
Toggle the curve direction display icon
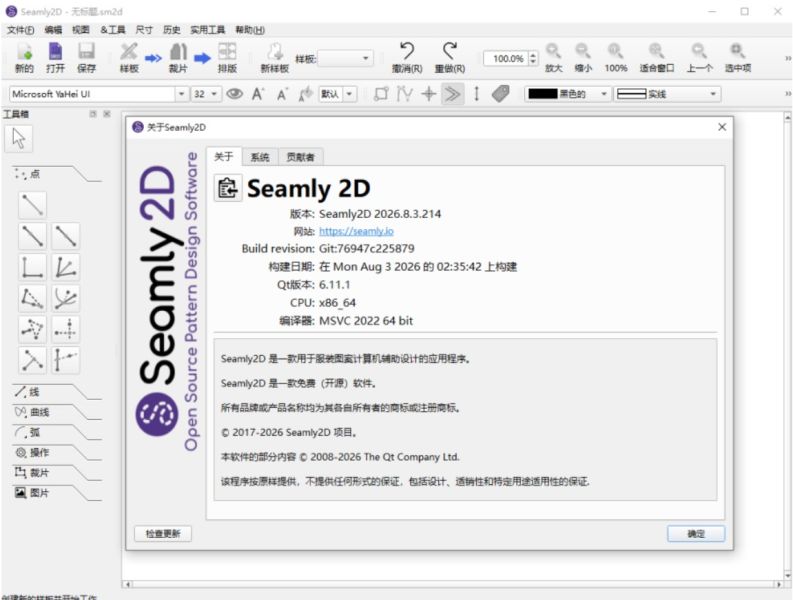[405, 94]
